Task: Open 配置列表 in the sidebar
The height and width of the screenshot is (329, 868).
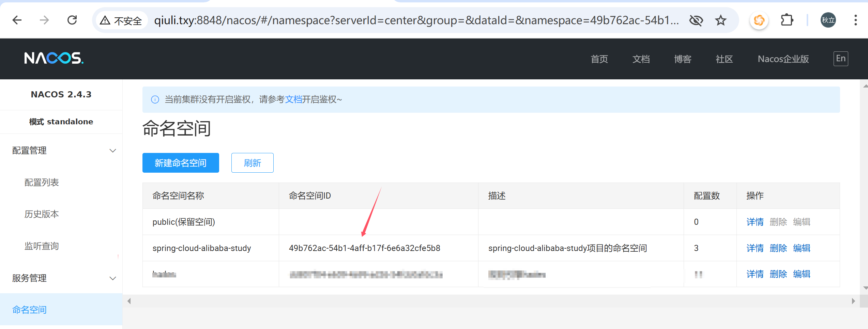Action: coord(42,183)
